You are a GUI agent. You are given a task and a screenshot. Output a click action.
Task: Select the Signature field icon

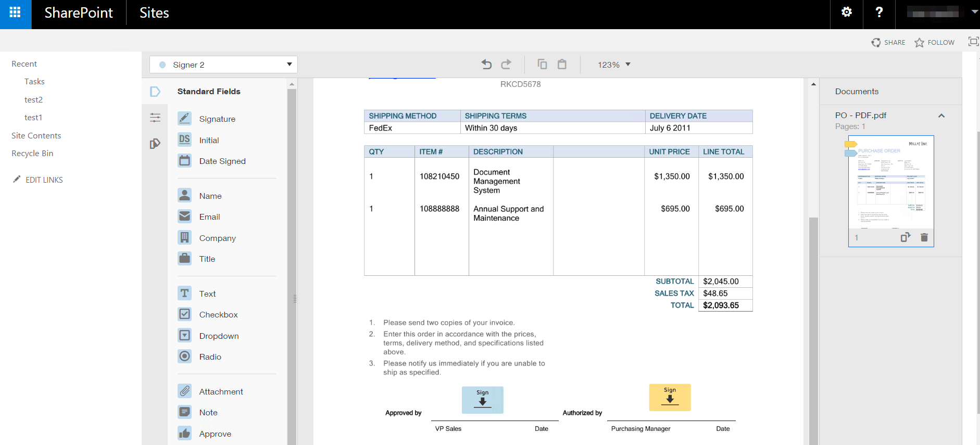(185, 119)
